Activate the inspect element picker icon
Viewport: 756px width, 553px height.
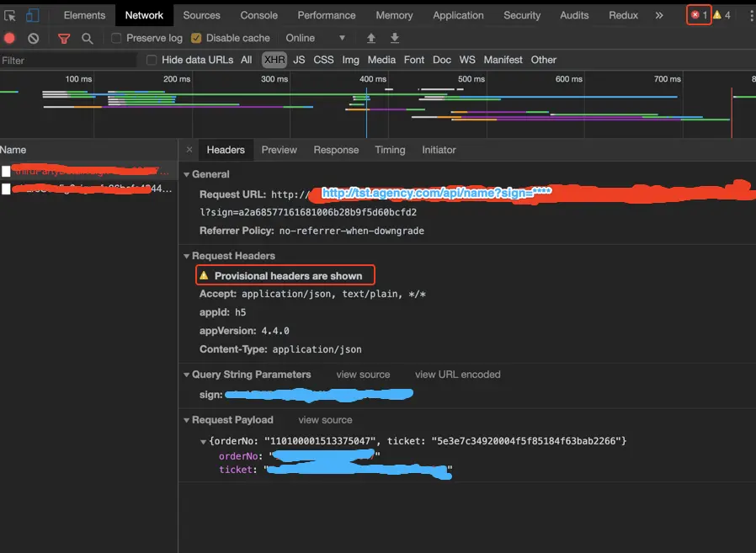[9, 15]
